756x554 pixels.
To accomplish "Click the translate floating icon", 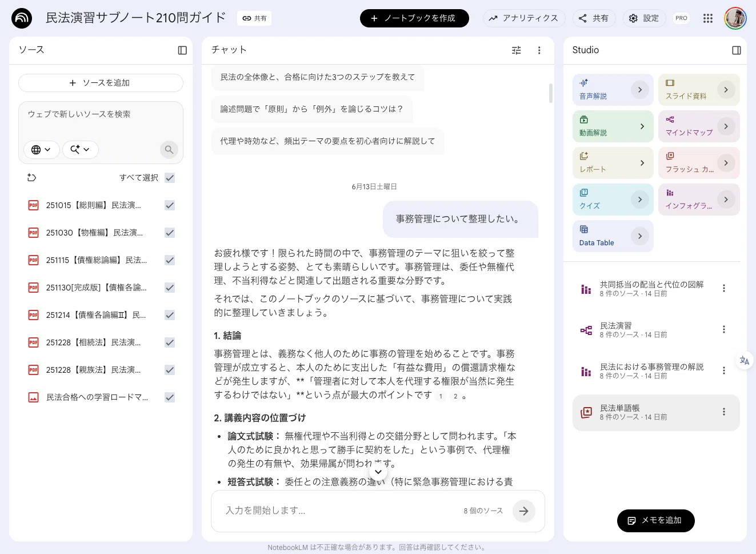I will tap(745, 361).
